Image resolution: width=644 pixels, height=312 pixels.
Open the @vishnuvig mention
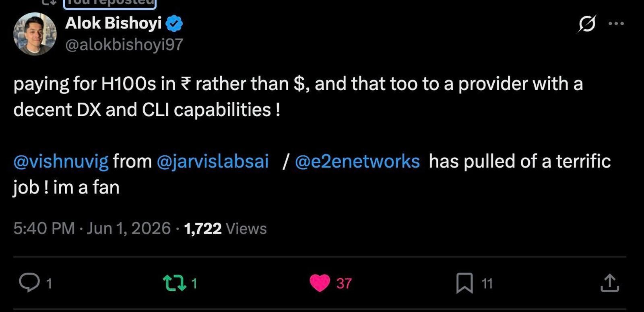click(x=61, y=161)
